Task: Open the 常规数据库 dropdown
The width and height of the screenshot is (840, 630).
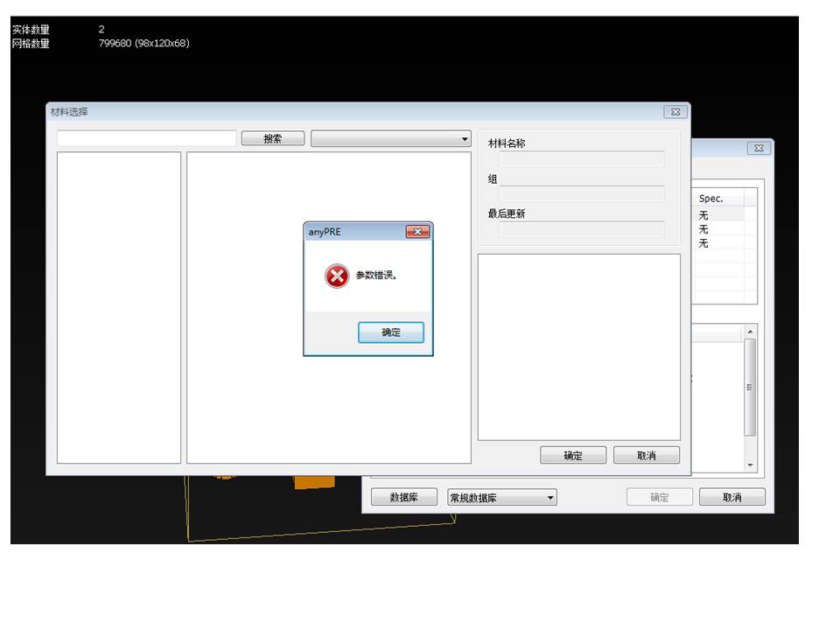Action: [502, 498]
